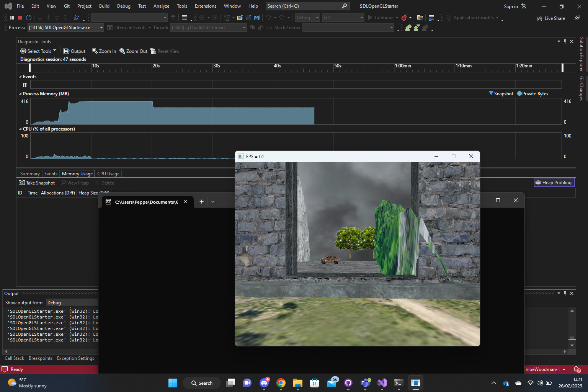The height and width of the screenshot is (392, 588).
Task: Switch to the CPU Usage tab
Action: coord(108,174)
